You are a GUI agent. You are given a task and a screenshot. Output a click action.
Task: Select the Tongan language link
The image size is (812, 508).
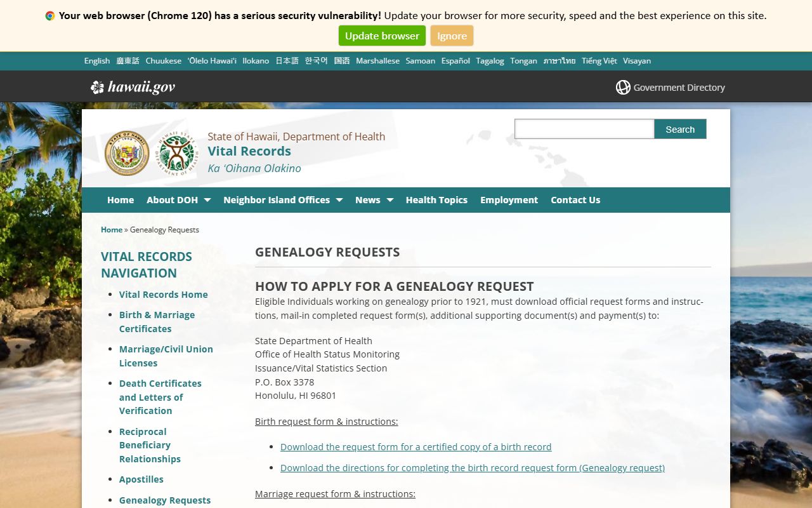click(523, 61)
